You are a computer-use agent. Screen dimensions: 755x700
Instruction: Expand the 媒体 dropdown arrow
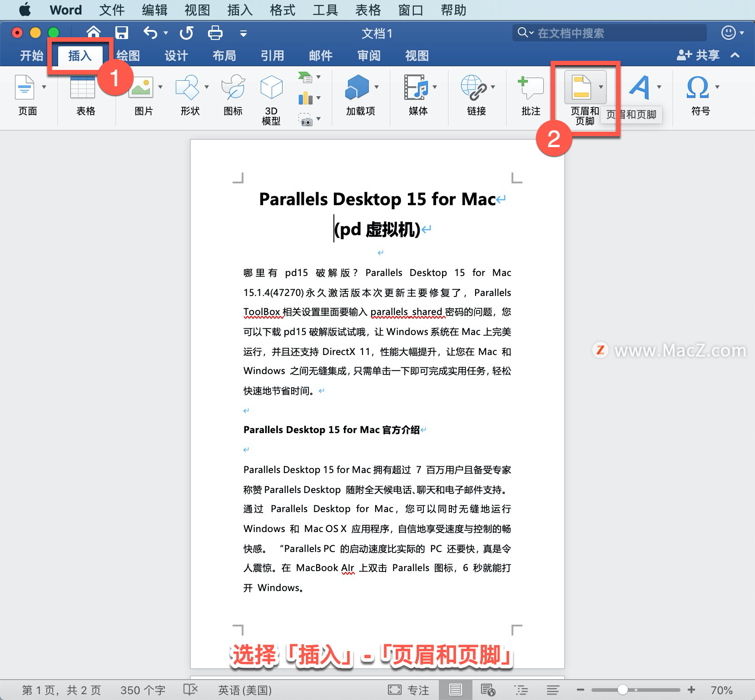coord(435,87)
